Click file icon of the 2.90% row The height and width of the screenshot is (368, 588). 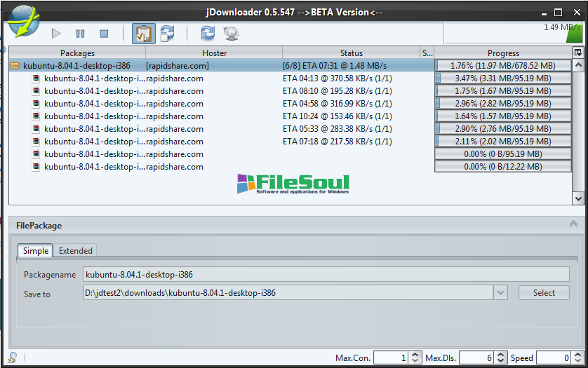(x=36, y=129)
